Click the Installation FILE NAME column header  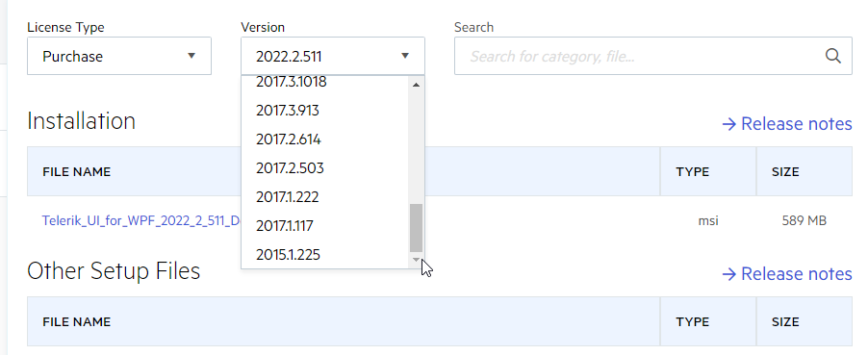pos(76,171)
